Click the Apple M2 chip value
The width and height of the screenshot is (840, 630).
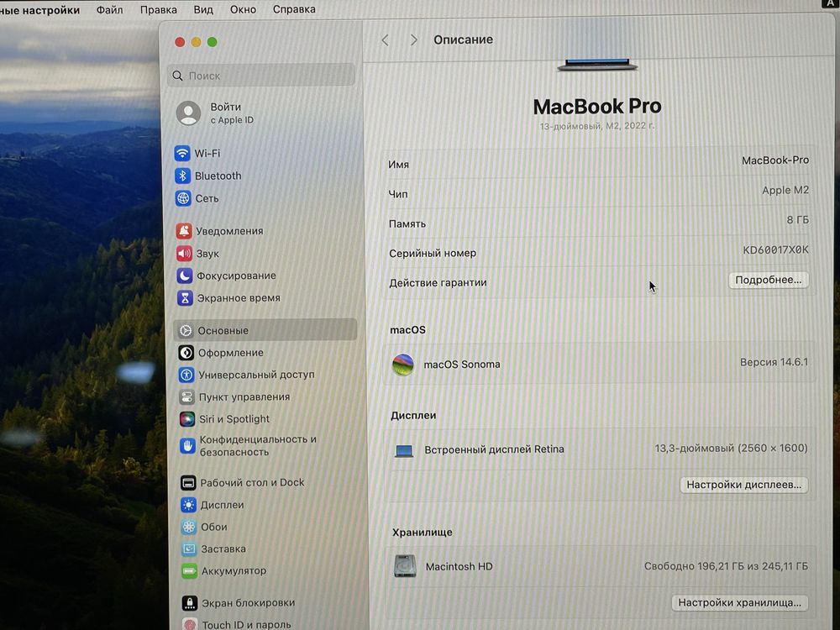point(785,190)
